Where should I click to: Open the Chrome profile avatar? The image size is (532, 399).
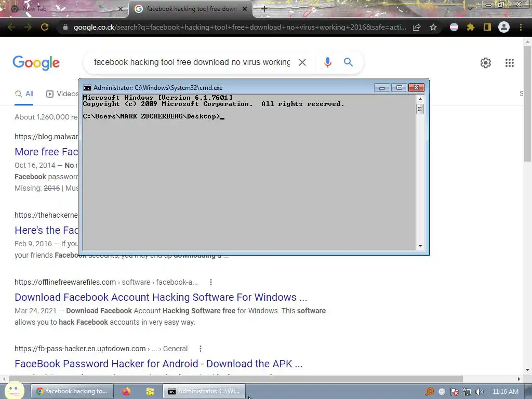(504, 27)
